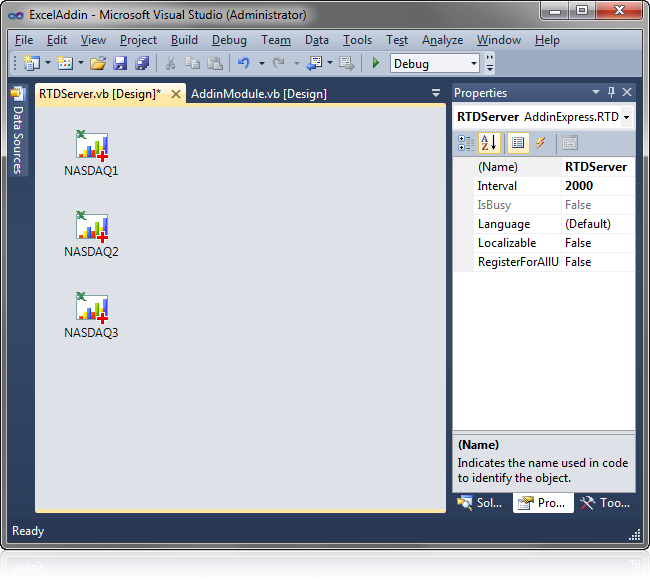Screen dimensions: 650x580
Task: Open the active documents list dropdown
Action: pyautogui.click(x=436, y=93)
